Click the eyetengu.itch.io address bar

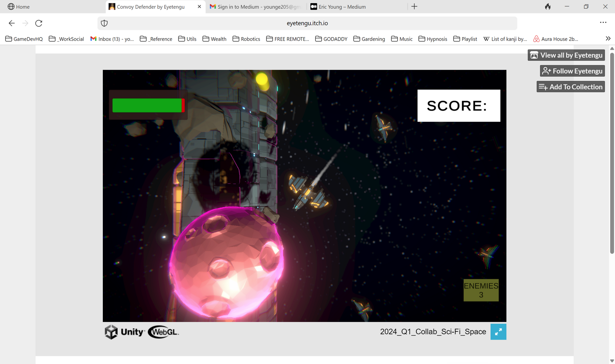click(x=307, y=23)
